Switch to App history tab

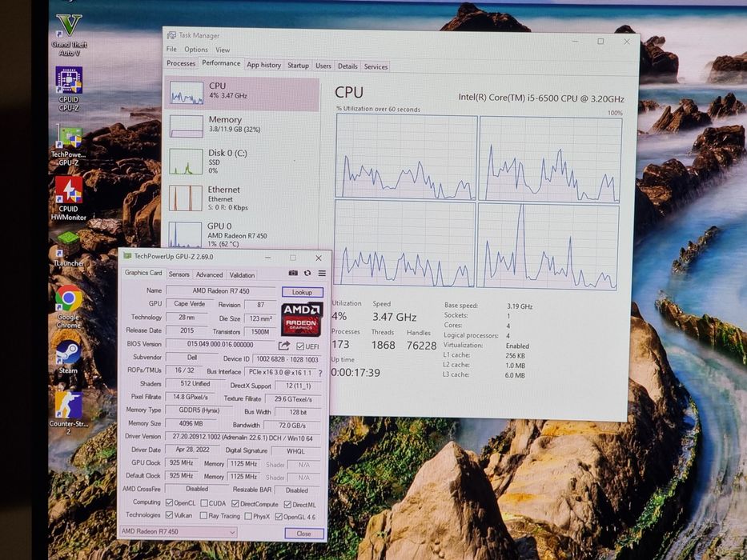click(264, 66)
